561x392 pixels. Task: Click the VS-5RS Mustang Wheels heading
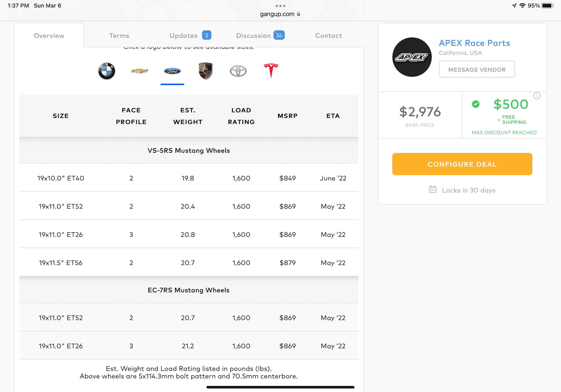(189, 150)
